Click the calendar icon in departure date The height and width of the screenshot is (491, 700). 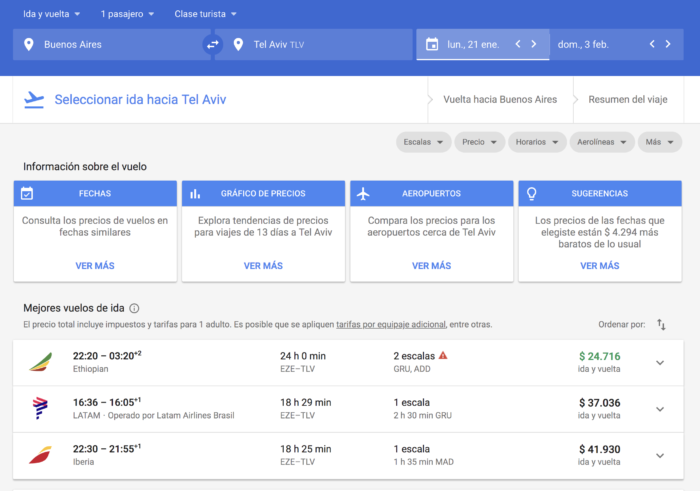click(x=432, y=44)
